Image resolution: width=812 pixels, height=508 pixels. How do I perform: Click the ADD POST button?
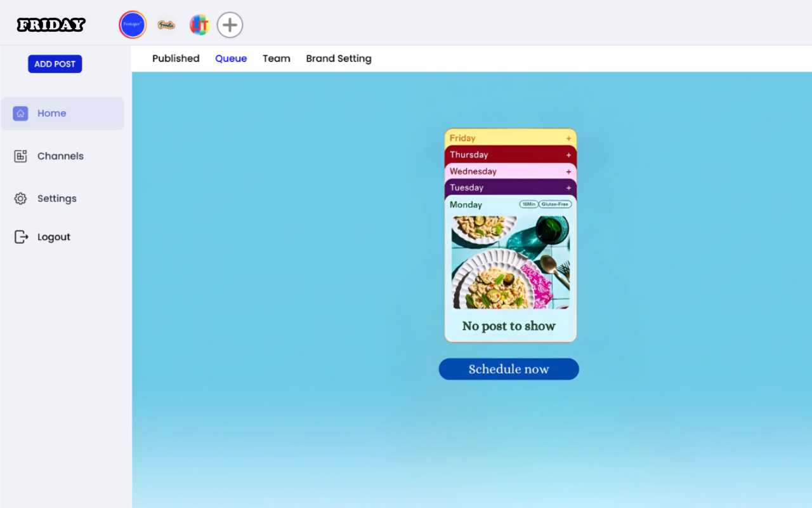55,64
